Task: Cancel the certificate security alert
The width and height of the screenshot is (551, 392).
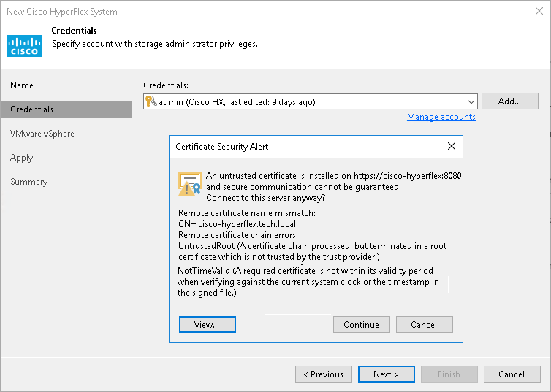Action: [x=424, y=325]
